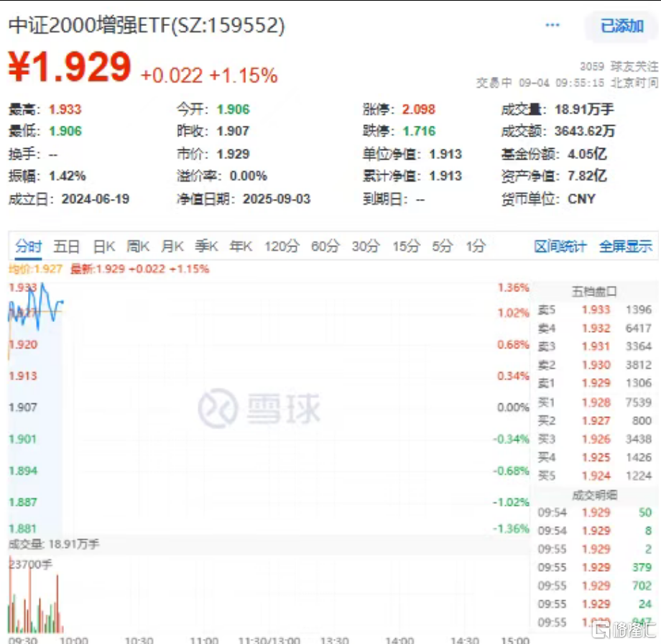This screenshot has width=661, height=644.
Task: Click the 区间统计 link
Action: coord(560,247)
